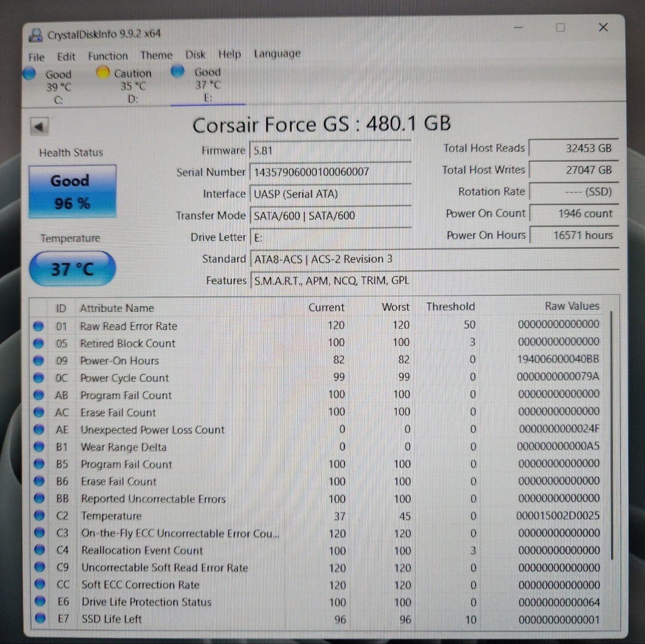Click the previous disk arrow button
Image resolution: width=645 pixels, height=644 pixels.
pyautogui.click(x=39, y=127)
